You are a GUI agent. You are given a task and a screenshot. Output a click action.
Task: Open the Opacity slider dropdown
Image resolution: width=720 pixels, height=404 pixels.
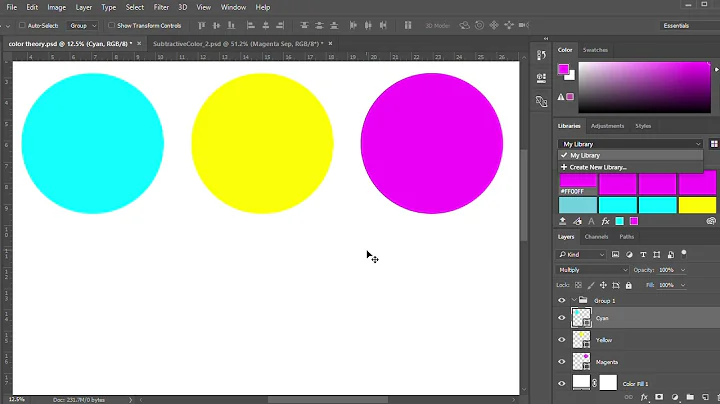[x=683, y=270]
